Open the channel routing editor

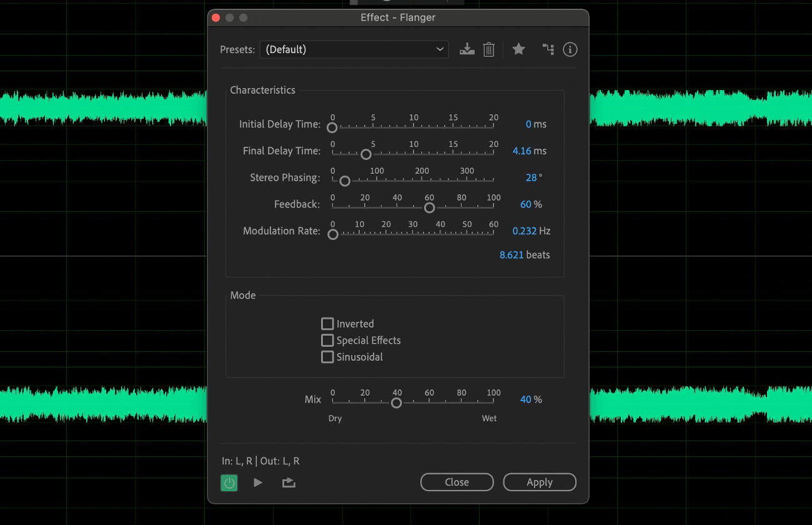click(x=548, y=49)
